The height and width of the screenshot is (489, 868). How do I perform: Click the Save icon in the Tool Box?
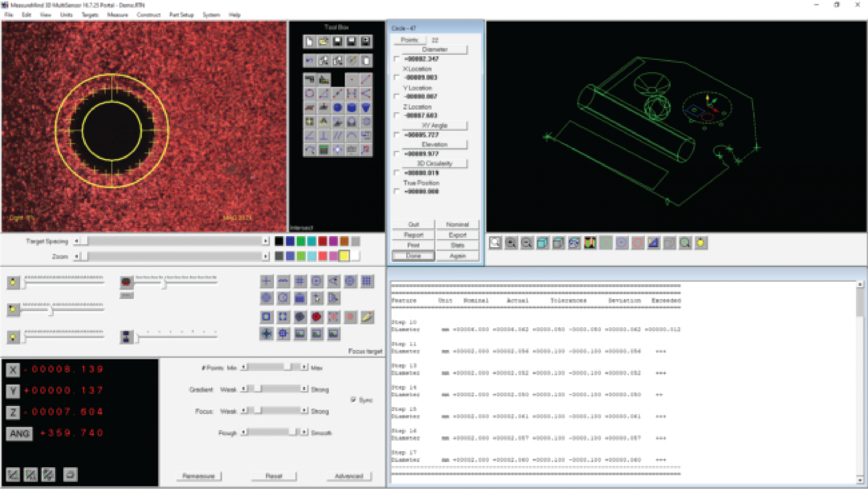point(338,42)
